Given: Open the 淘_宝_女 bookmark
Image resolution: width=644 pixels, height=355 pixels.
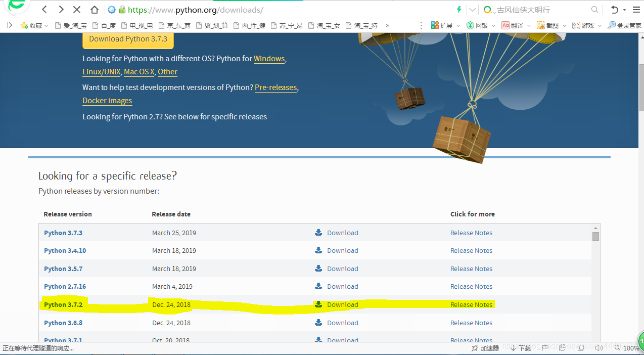Looking at the screenshot, I should (324, 25).
